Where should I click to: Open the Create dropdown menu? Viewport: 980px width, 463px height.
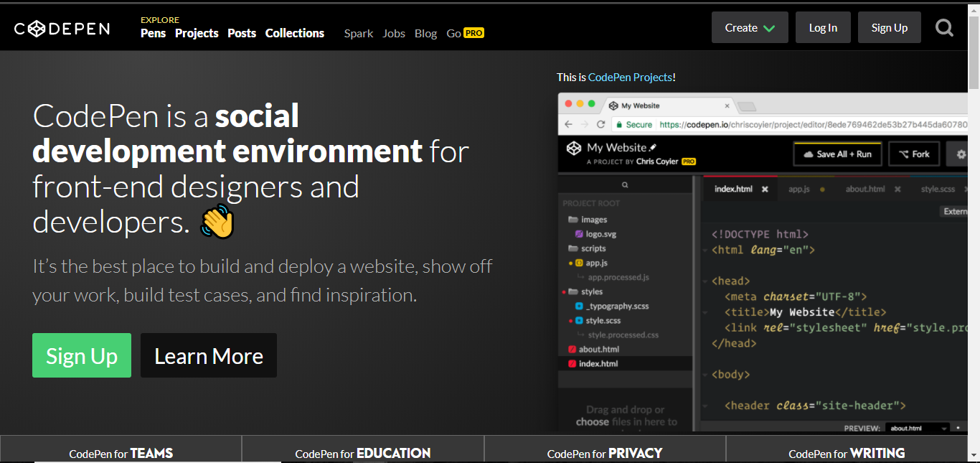click(x=750, y=27)
